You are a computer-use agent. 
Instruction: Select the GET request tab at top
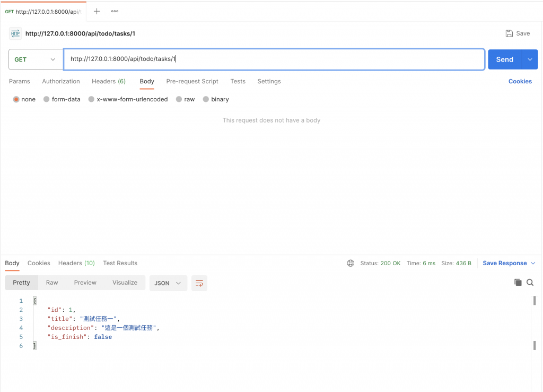point(43,12)
